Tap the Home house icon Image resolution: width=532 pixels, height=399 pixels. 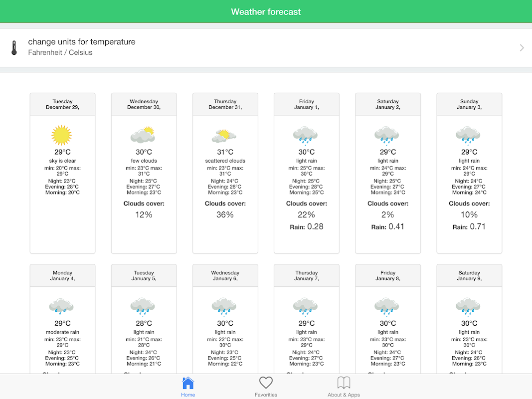coord(187,383)
